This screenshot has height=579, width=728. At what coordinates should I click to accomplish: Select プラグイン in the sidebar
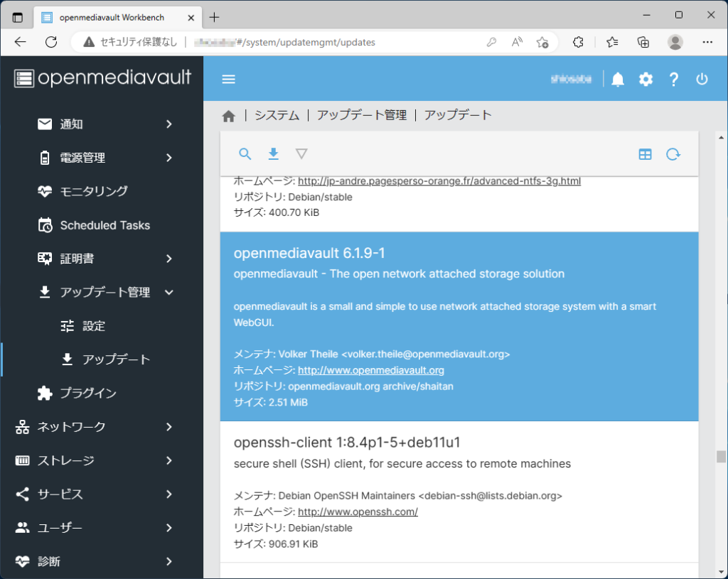(x=87, y=393)
